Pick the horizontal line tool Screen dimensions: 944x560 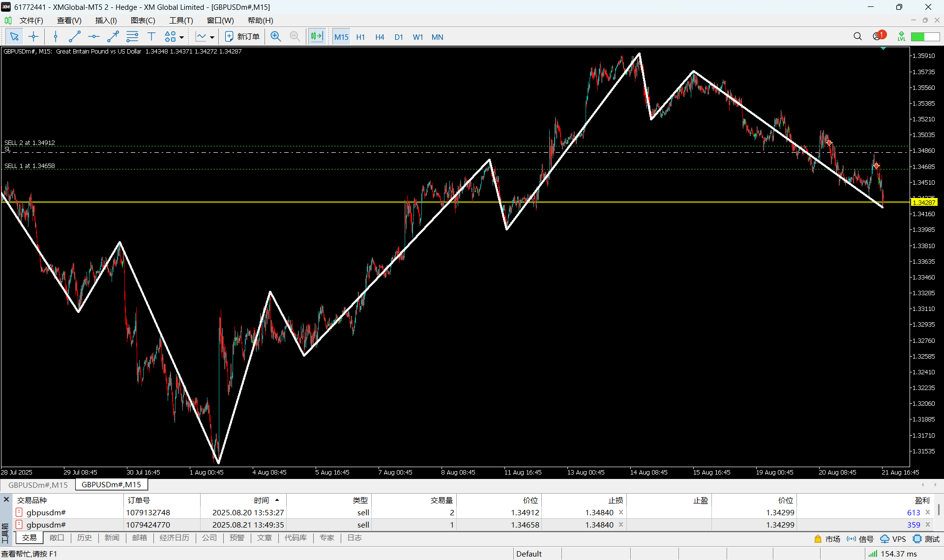[x=94, y=37]
